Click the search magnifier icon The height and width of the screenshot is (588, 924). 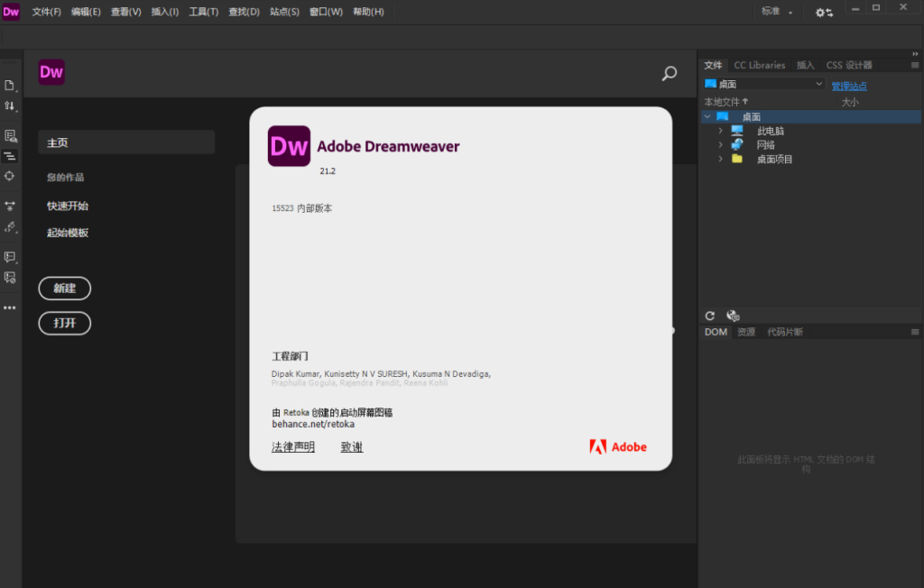669,74
